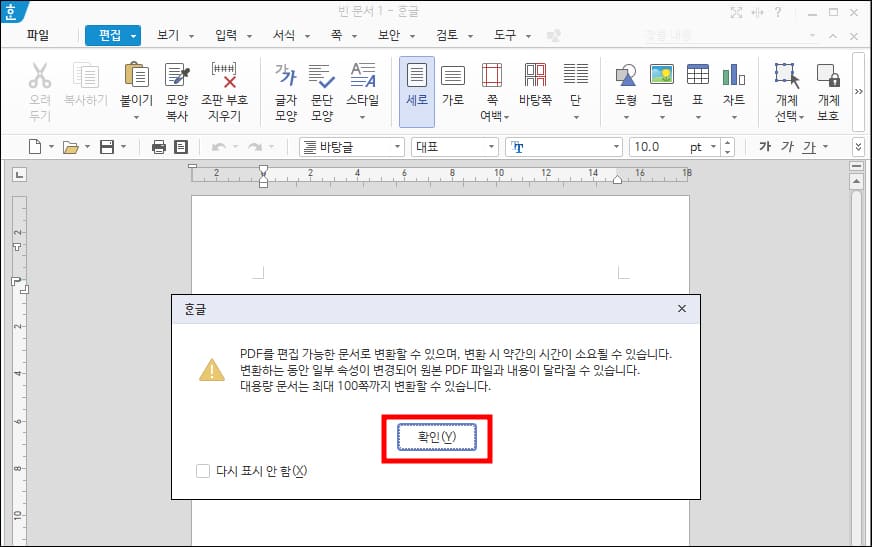Click the Object Select (개체 선택) icon
The height and width of the screenshot is (547, 872).
787,75
